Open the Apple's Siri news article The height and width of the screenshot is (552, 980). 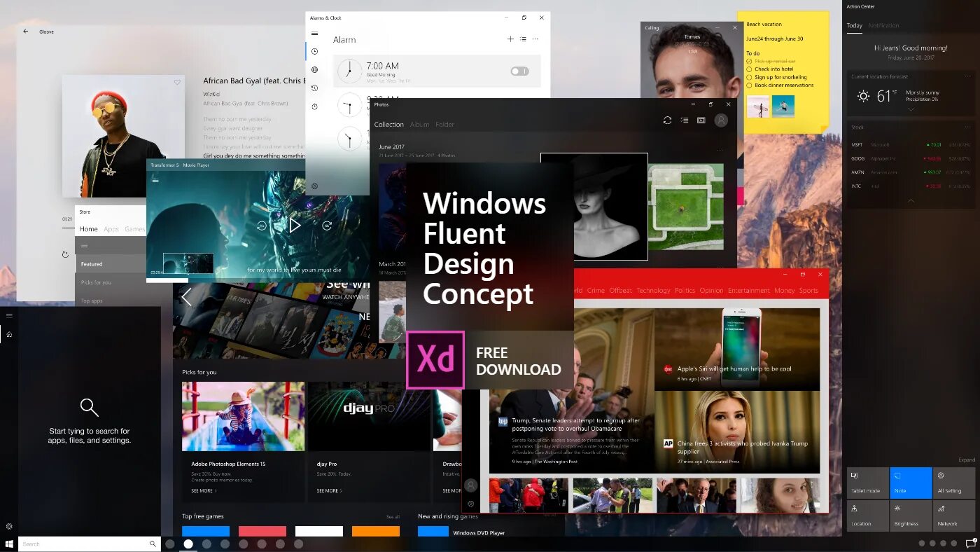pyautogui.click(x=737, y=350)
